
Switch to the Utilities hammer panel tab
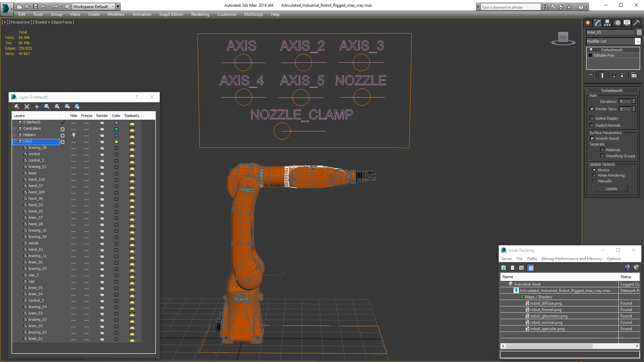pyautogui.click(x=636, y=23)
